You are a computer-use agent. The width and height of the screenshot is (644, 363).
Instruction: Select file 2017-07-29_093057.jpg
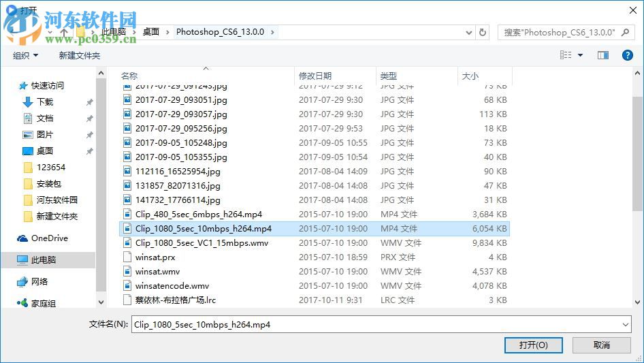[x=180, y=114]
